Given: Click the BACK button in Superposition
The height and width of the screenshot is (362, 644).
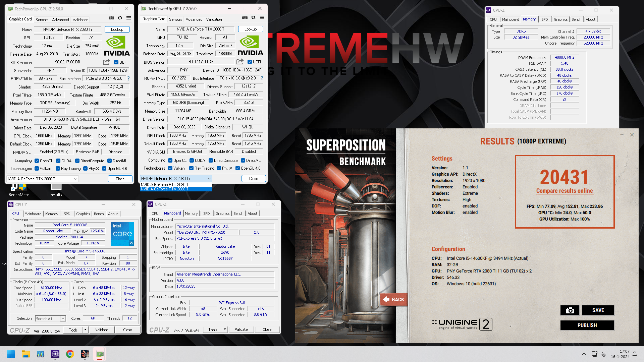Looking at the screenshot, I should point(393,300).
